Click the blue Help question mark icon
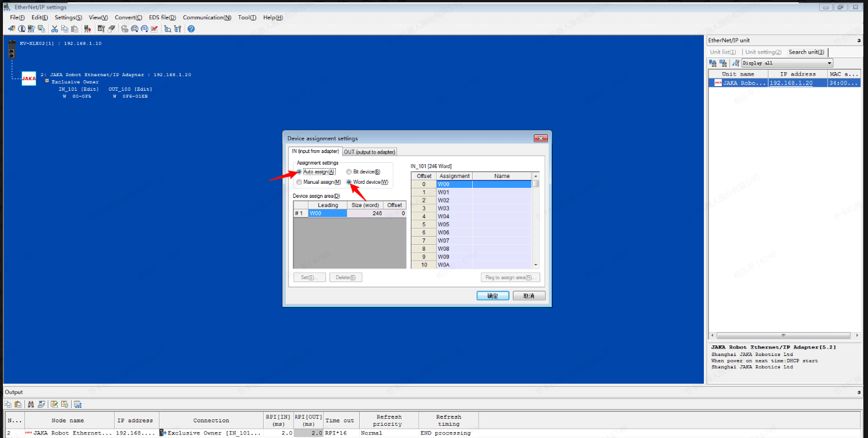The width and height of the screenshot is (868, 438). pos(191,29)
